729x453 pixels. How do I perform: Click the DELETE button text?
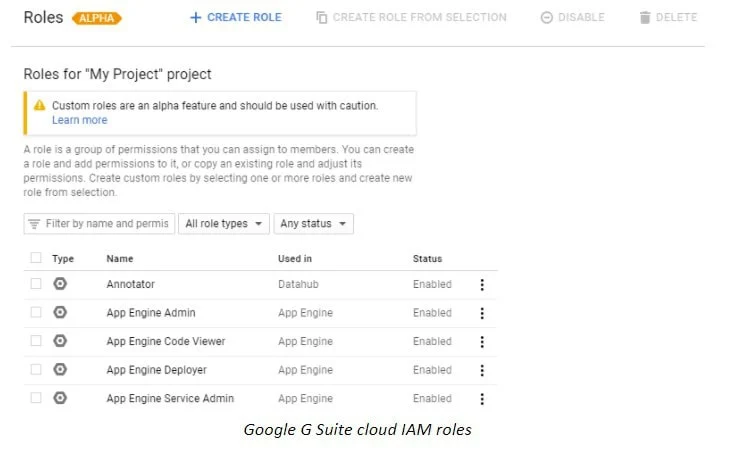point(676,18)
